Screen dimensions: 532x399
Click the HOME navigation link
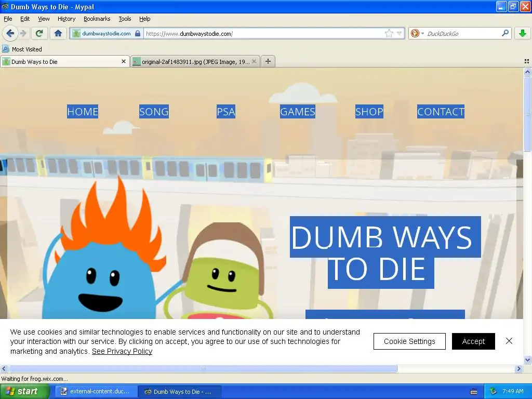point(83,112)
